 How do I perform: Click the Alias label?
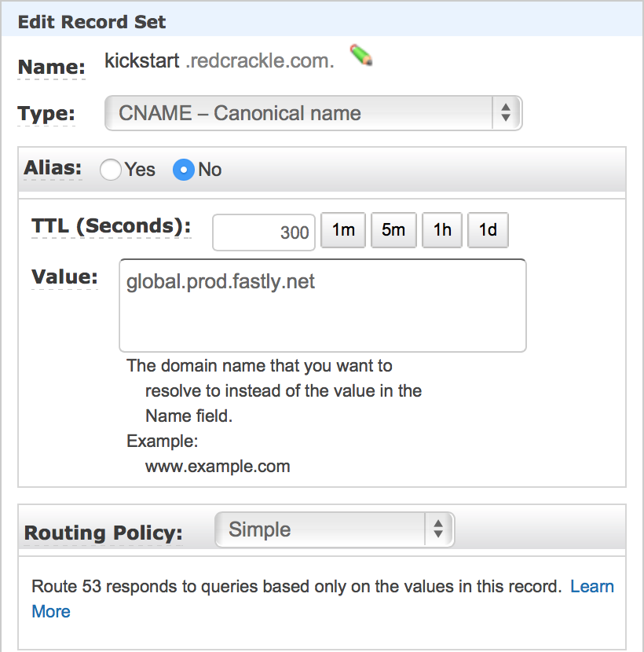pyautogui.click(x=53, y=168)
